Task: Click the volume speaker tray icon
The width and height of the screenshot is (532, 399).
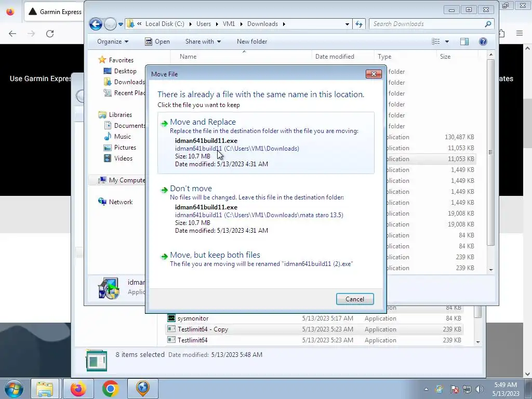Action: point(480,389)
